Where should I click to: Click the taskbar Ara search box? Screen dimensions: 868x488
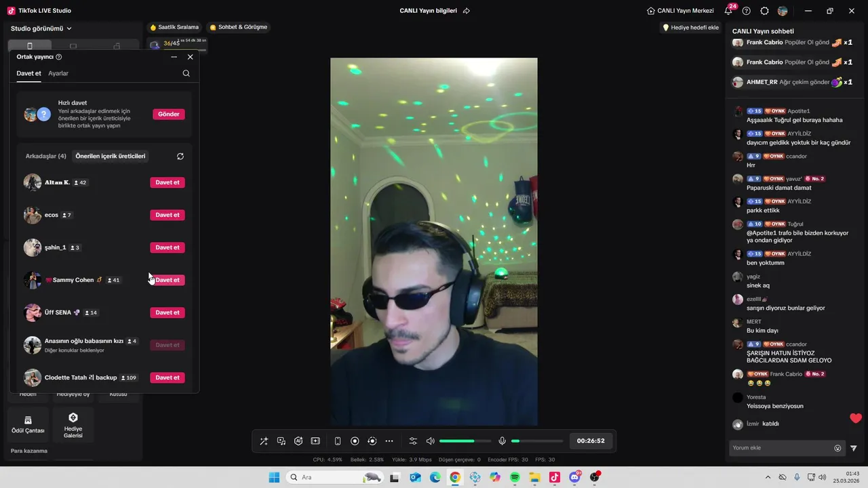[x=335, y=477]
